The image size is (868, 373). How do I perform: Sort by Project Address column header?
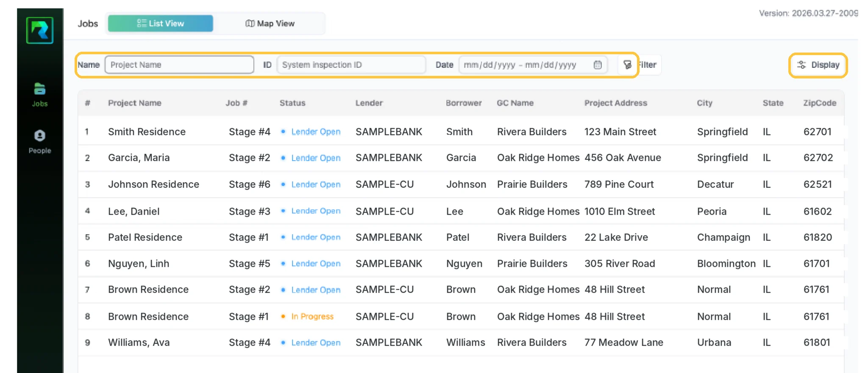click(616, 103)
